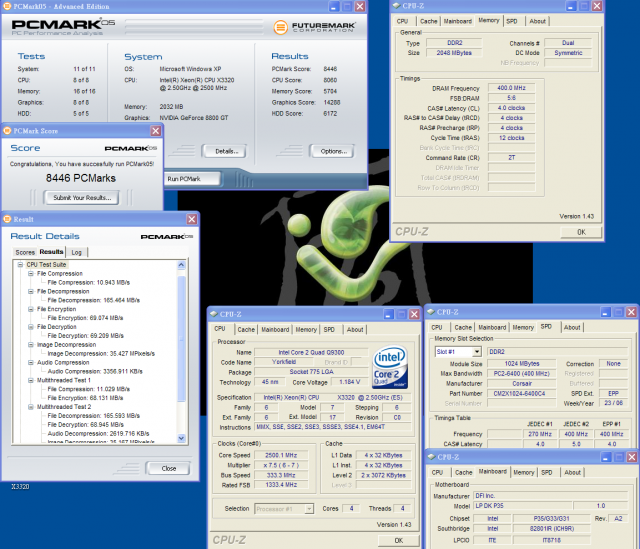Click the Options... button in PCMark05
Viewport: 640px width, 549px height.
coord(331,151)
